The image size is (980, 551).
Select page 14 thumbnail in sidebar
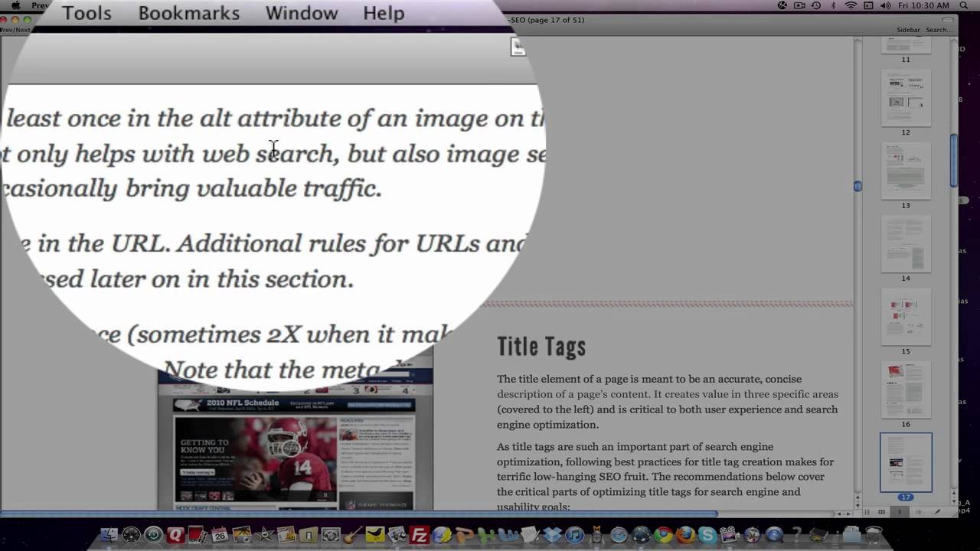click(x=906, y=243)
